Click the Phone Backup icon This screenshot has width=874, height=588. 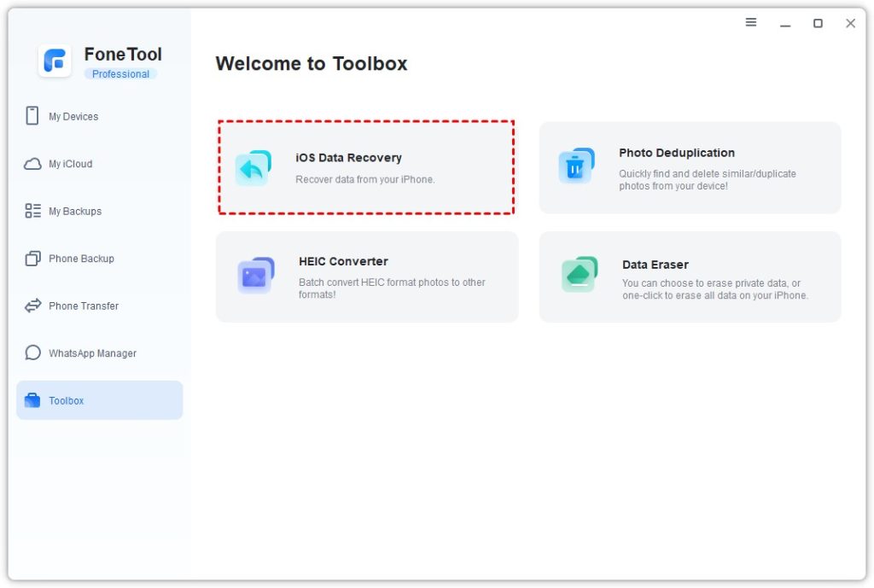pyautogui.click(x=33, y=258)
